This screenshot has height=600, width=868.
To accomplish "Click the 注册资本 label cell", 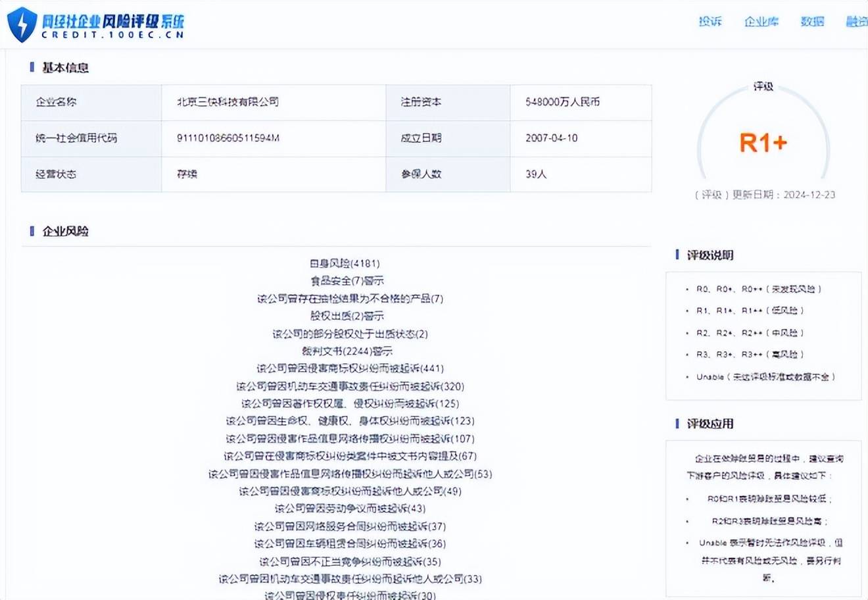I will [x=448, y=102].
